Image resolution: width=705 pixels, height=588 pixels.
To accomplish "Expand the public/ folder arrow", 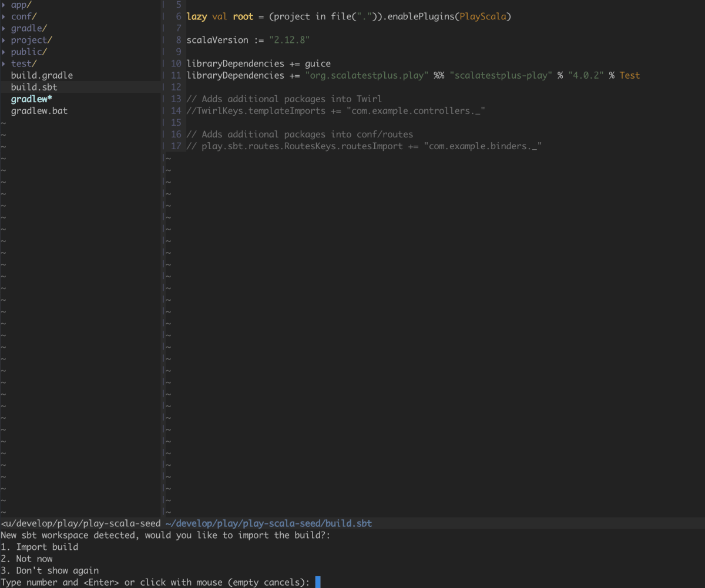I will point(4,52).
